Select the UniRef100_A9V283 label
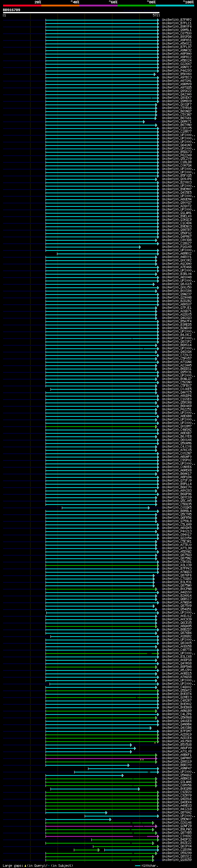 point(176,491)
